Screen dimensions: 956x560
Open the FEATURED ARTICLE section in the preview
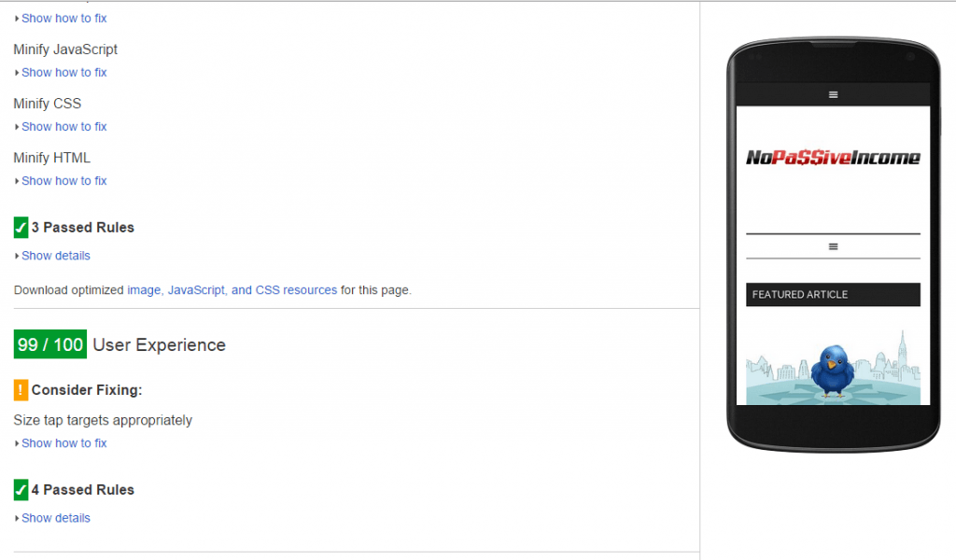tap(832, 294)
